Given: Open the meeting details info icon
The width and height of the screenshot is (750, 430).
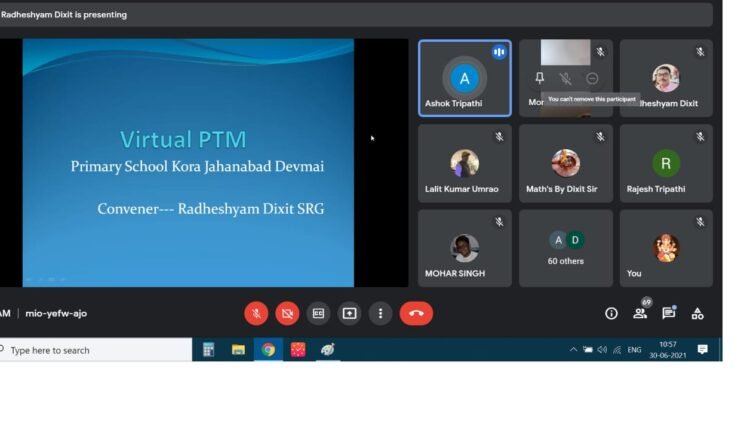Looking at the screenshot, I should (x=611, y=313).
